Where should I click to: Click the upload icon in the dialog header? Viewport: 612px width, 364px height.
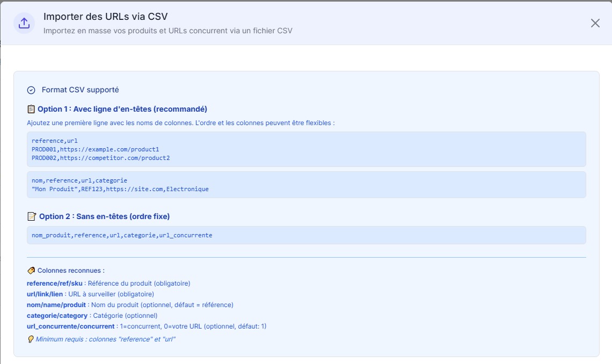(x=24, y=23)
